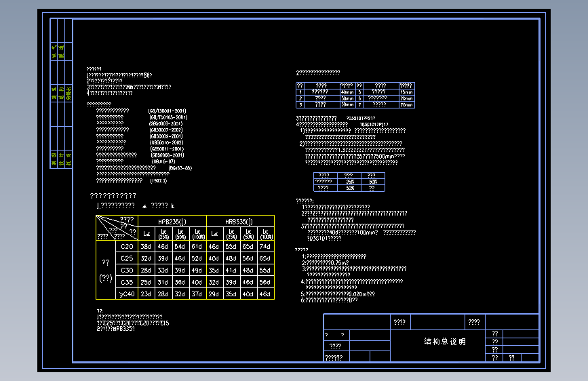Click the C35 concrete grade row label

point(127,282)
